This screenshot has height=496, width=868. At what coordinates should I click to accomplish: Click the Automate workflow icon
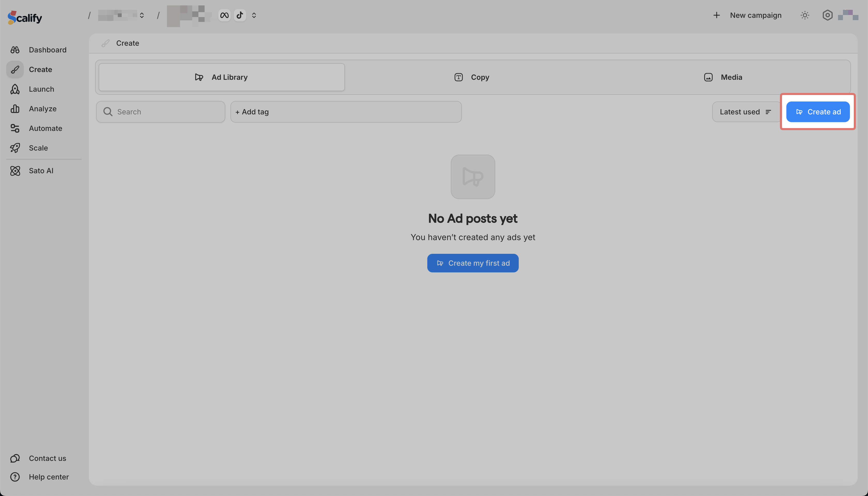coord(15,128)
